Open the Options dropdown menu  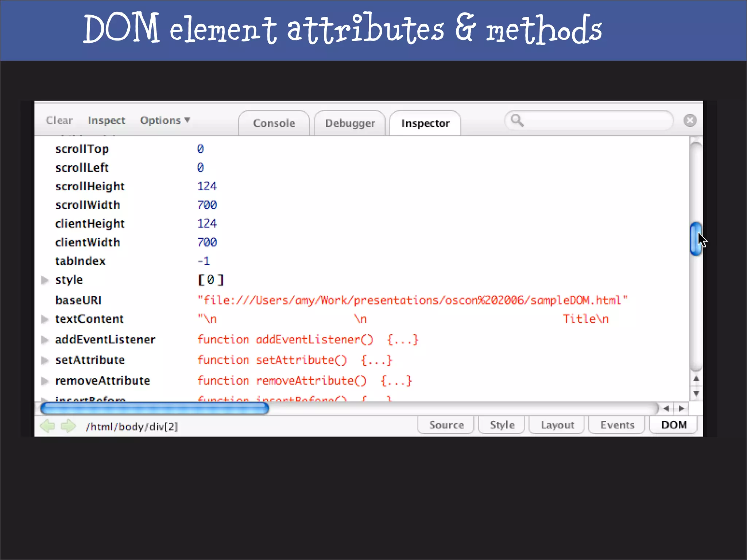[165, 120]
